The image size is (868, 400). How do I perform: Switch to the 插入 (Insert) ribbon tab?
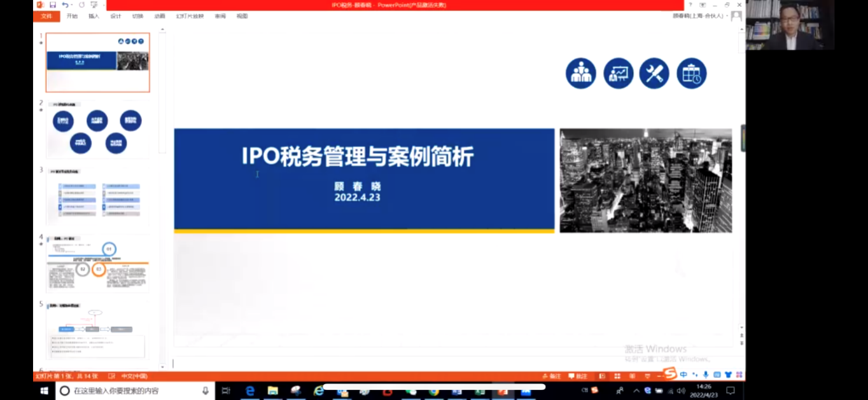[x=94, y=16]
